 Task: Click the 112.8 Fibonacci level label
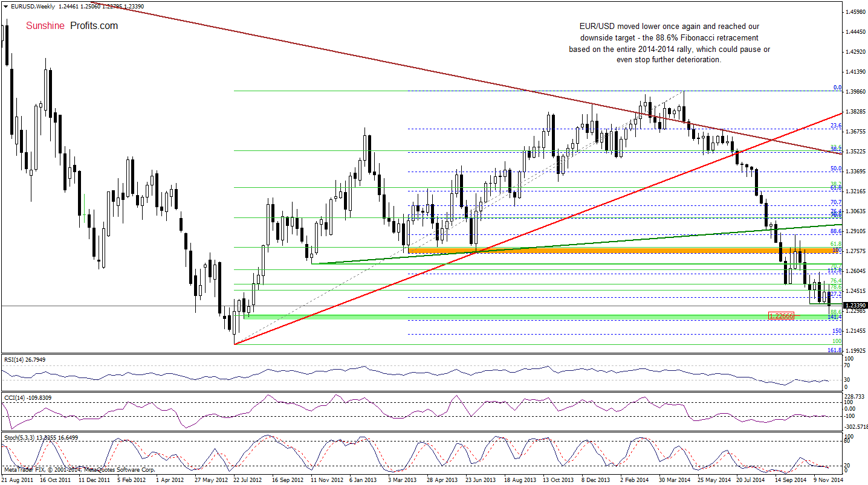(x=835, y=271)
